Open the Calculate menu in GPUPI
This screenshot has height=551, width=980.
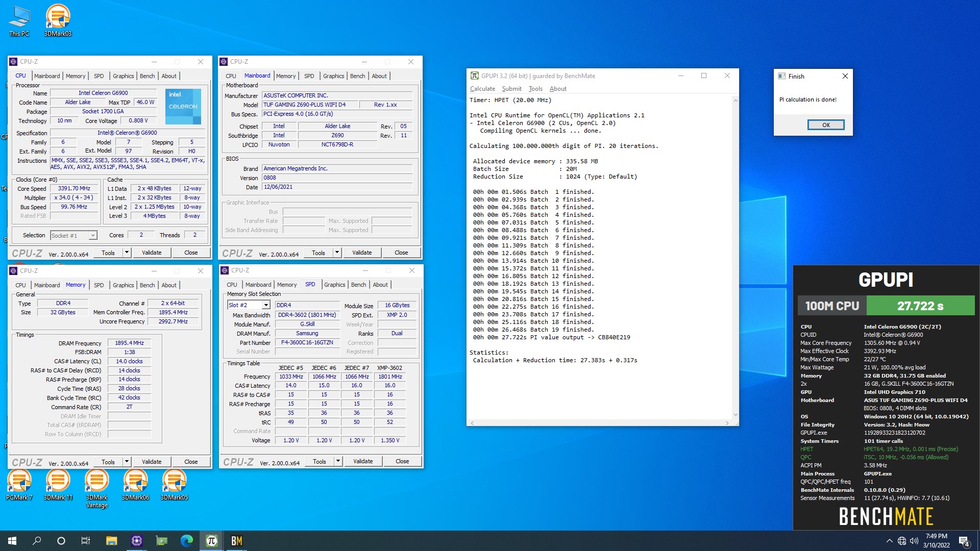(482, 89)
